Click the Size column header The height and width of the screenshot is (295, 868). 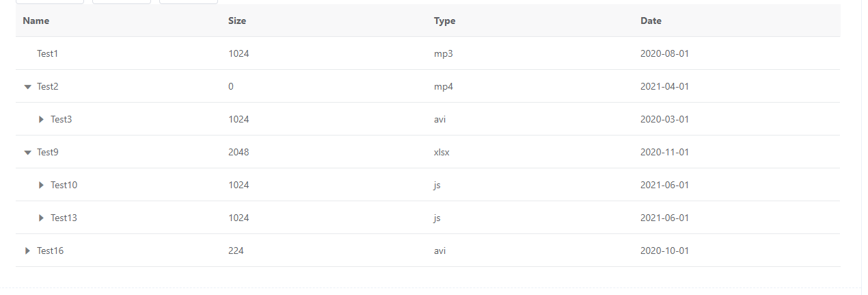pyautogui.click(x=237, y=21)
